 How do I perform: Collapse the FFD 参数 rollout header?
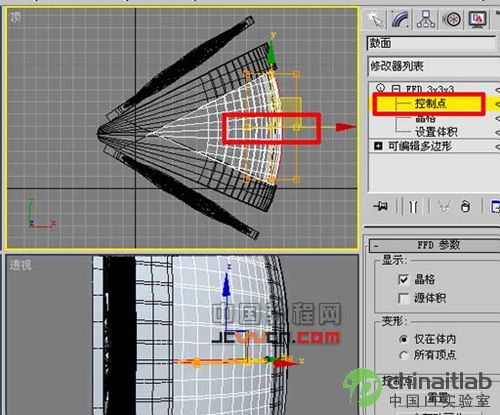tap(435, 246)
